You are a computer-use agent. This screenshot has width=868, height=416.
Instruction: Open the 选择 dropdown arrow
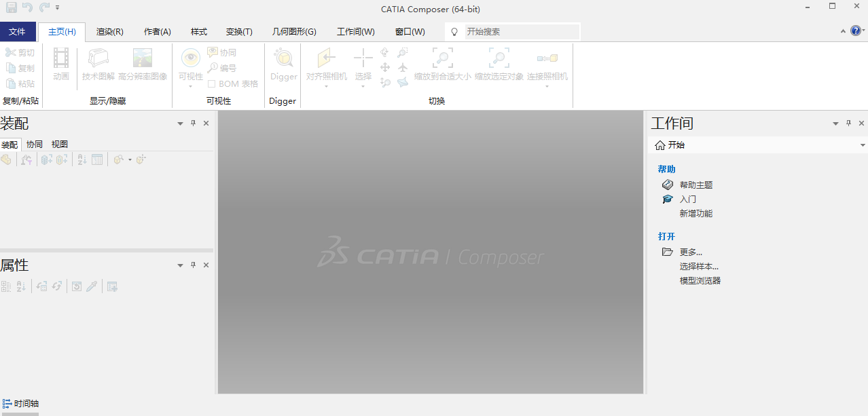pos(363,86)
